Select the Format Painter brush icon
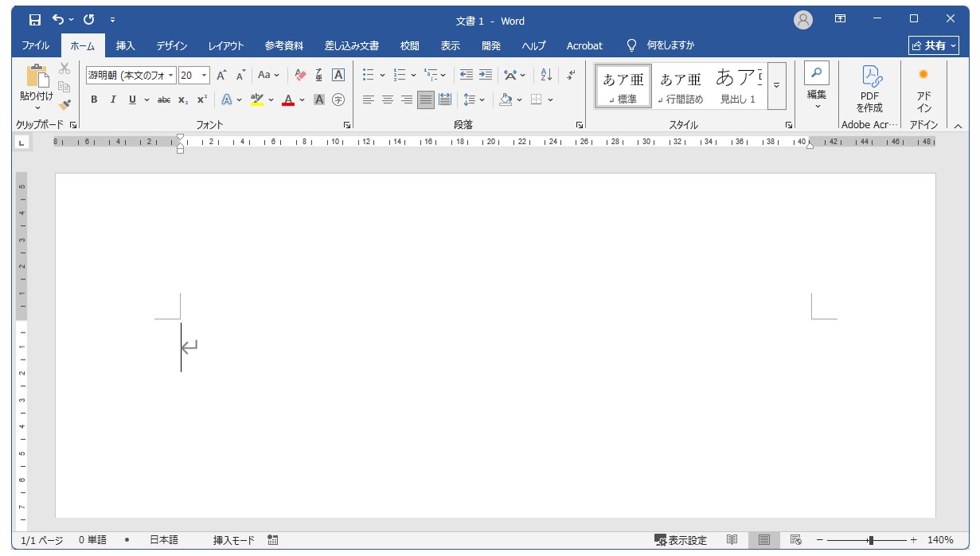980x556 pixels. click(65, 104)
